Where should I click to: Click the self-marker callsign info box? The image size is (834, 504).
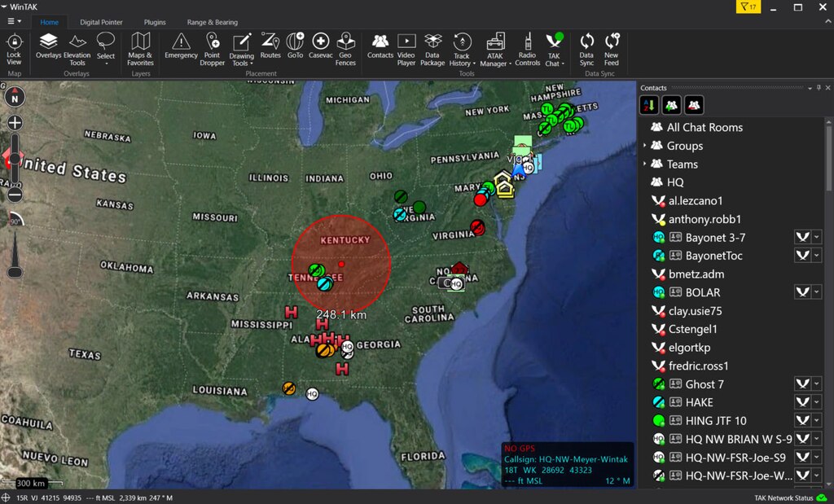coord(568,465)
